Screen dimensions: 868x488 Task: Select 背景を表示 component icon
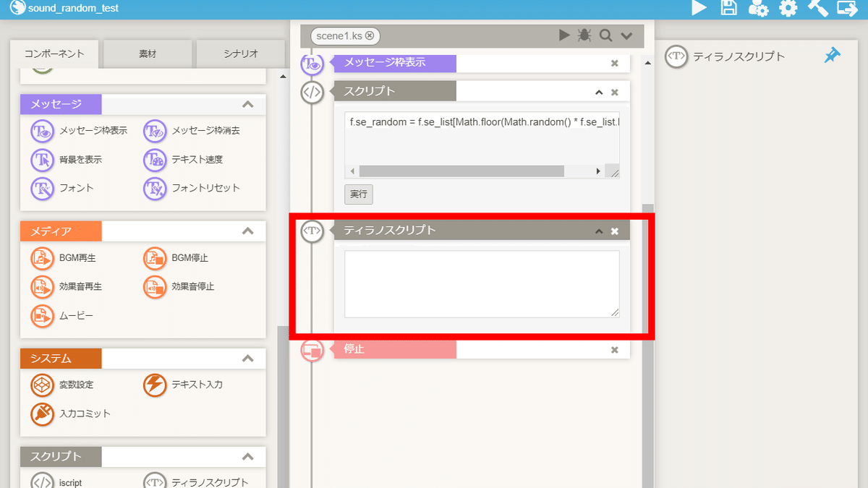[x=43, y=160]
